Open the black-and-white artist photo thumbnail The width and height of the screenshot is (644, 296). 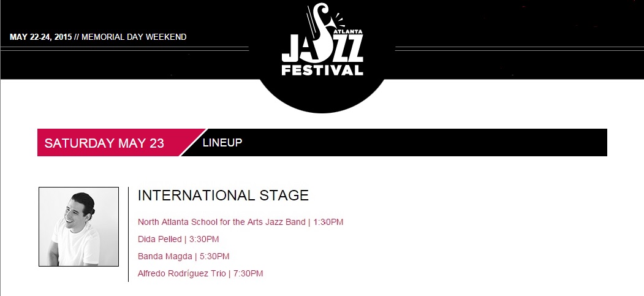point(78,227)
